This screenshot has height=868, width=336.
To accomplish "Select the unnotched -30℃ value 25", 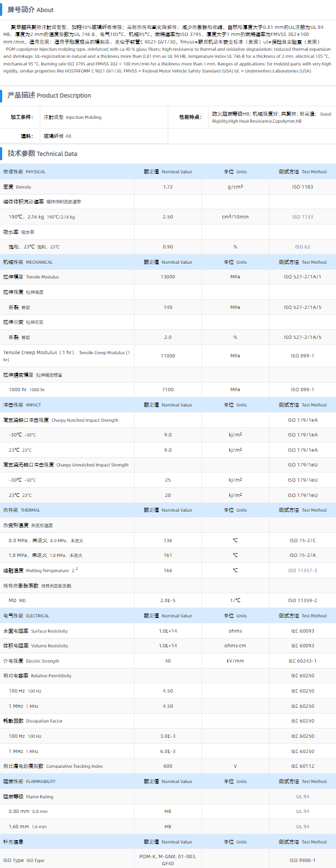I will (168, 480).
